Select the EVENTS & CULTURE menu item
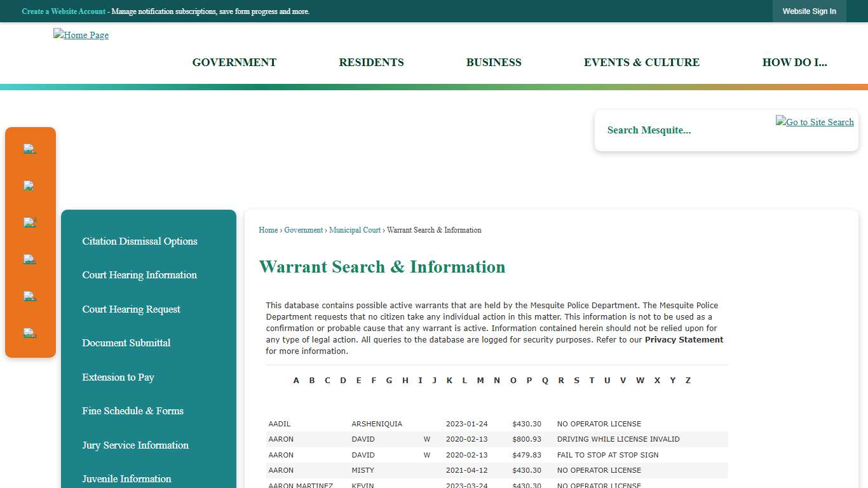The width and height of the screenshot is (868, 488). pos(642,62)
